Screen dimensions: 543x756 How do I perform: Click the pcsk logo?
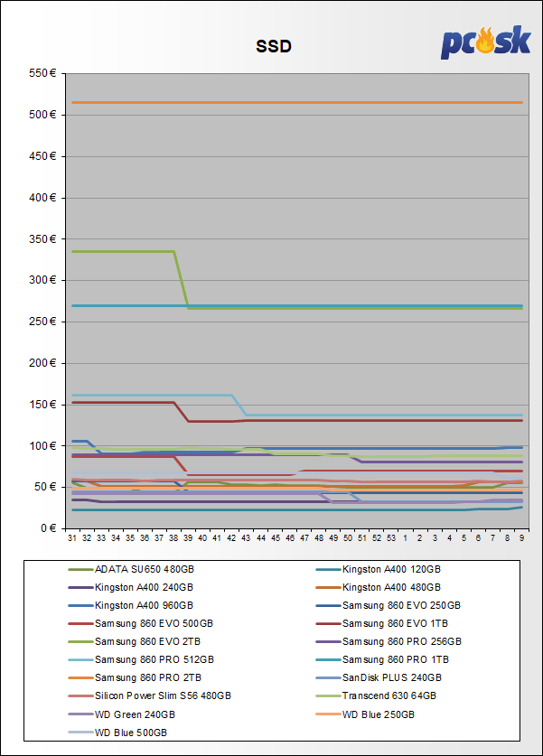(485, 42)
